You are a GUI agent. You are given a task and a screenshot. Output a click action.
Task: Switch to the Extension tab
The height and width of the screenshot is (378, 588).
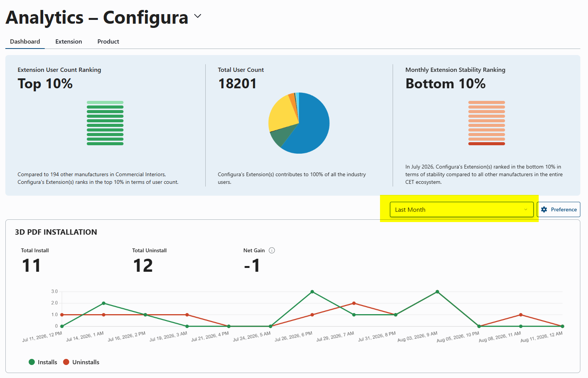[x=69, y=41]
